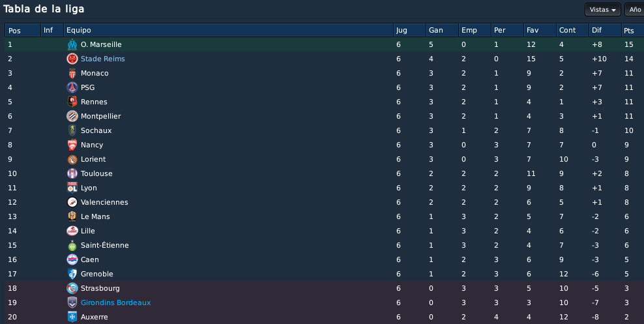Select the Saint-Étienne table row
Viewport: 644px width, 324px height.
(x=324, y=245)
